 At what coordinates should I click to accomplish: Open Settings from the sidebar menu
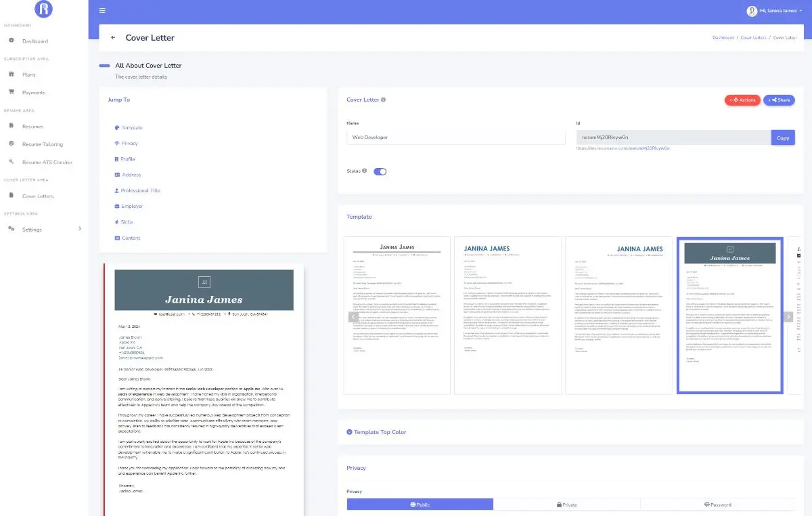(32, 230)
